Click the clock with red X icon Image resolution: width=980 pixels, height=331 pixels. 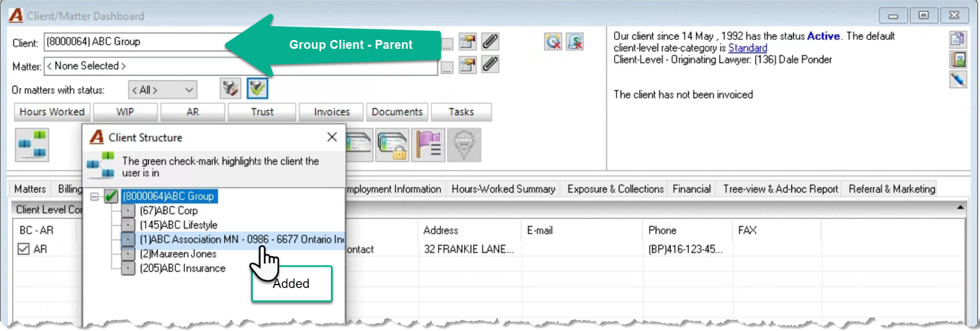[x=553, y=42]
